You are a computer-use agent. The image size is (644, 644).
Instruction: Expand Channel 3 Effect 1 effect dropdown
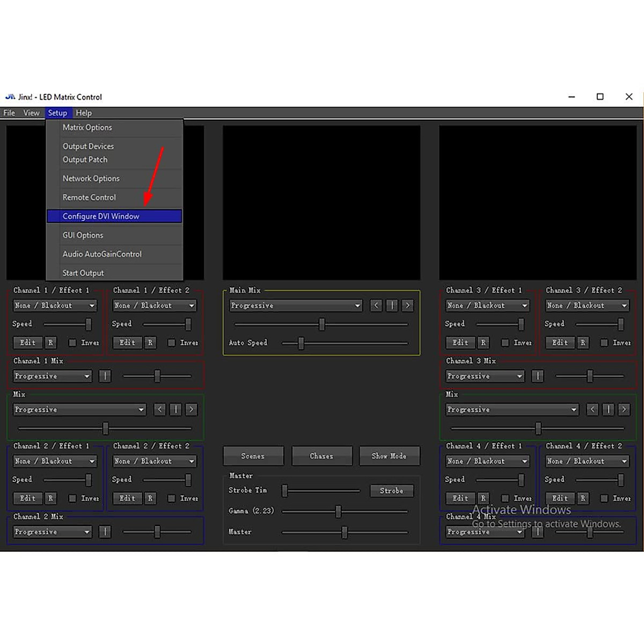click(487, 305)
